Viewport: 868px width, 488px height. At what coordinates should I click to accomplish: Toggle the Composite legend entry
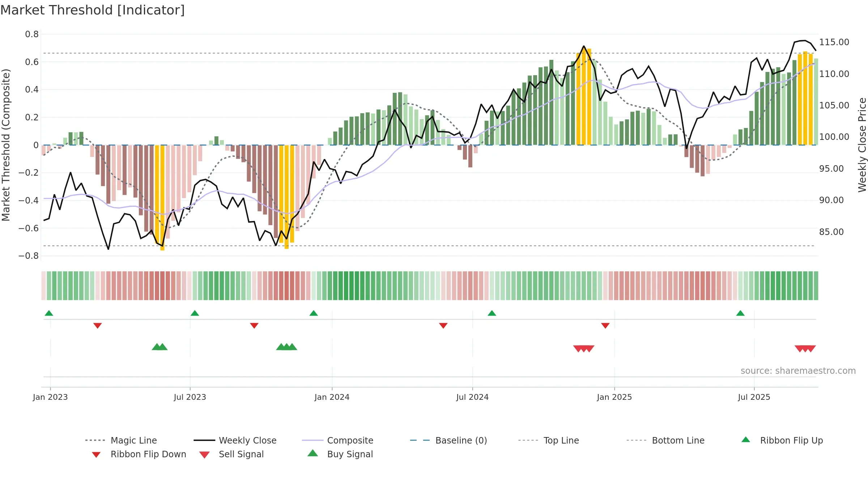coord(337,440)
